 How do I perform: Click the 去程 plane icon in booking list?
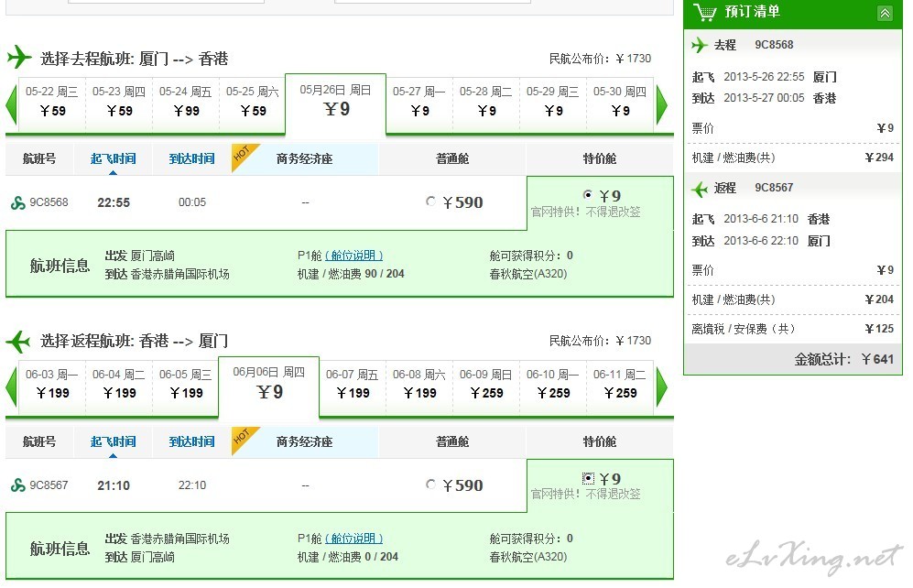tap(700, 45)
